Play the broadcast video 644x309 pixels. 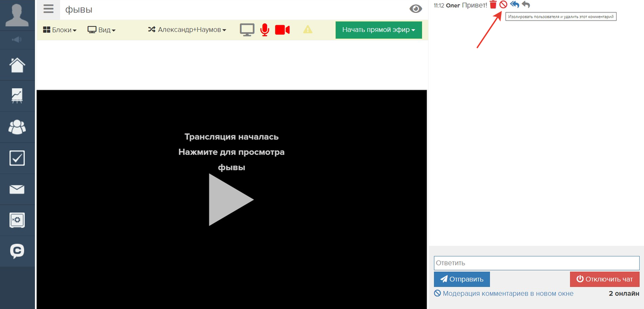[231, 200]
